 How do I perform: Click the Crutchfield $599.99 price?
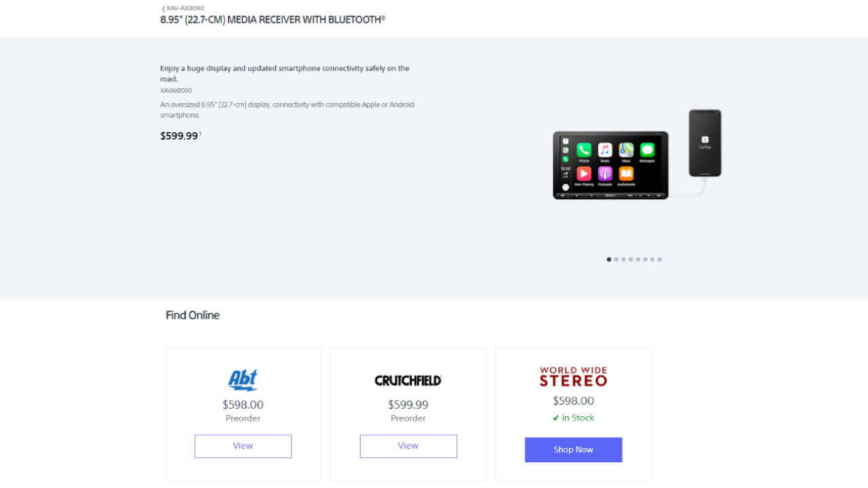(x=408, y=405)
